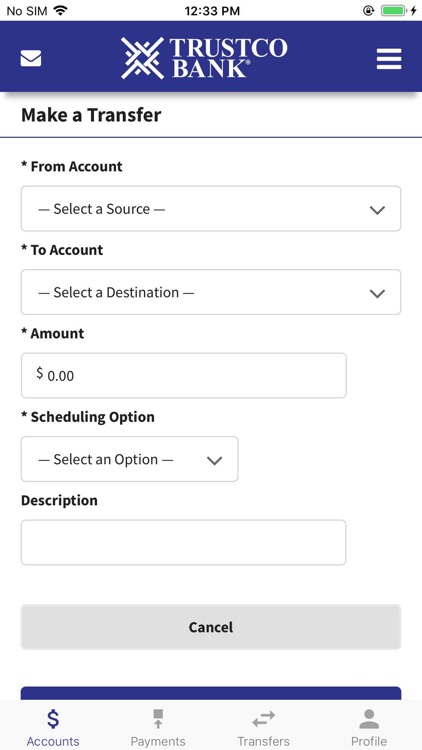Switch to the Payments tab label
The width and height of the screenshot is (422, 750).
click(158, 741)
